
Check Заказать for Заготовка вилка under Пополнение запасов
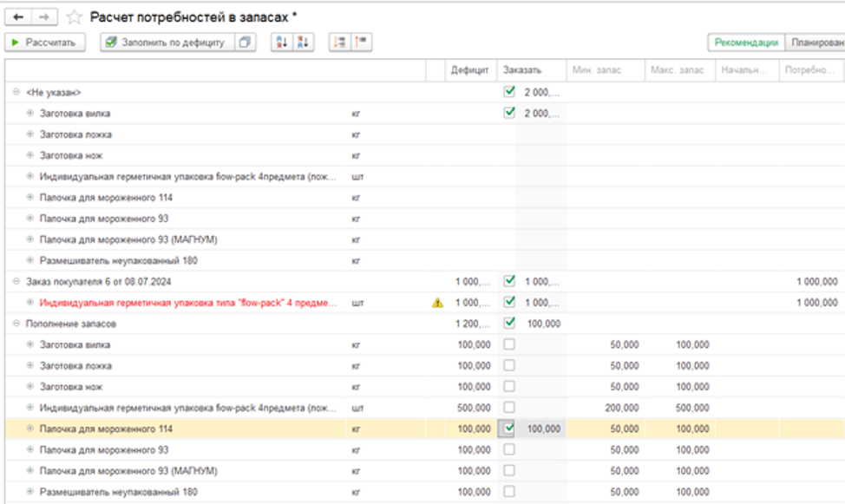pyautogui.click(x=509, y=344)
